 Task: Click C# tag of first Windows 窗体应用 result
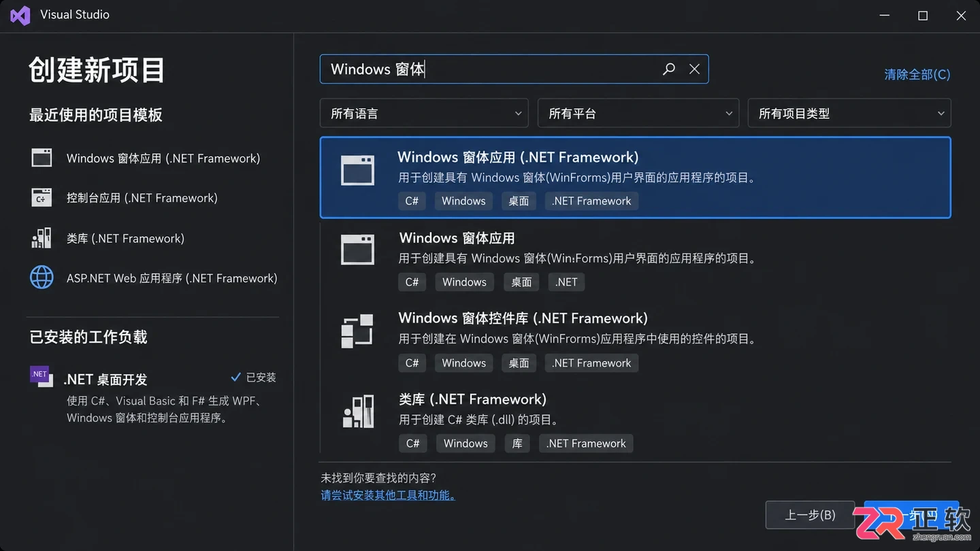412,201
